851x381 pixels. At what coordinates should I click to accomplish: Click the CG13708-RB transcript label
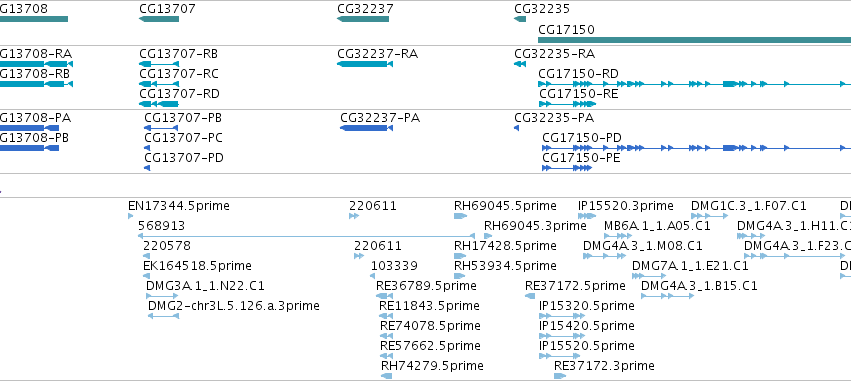point(34,74)
